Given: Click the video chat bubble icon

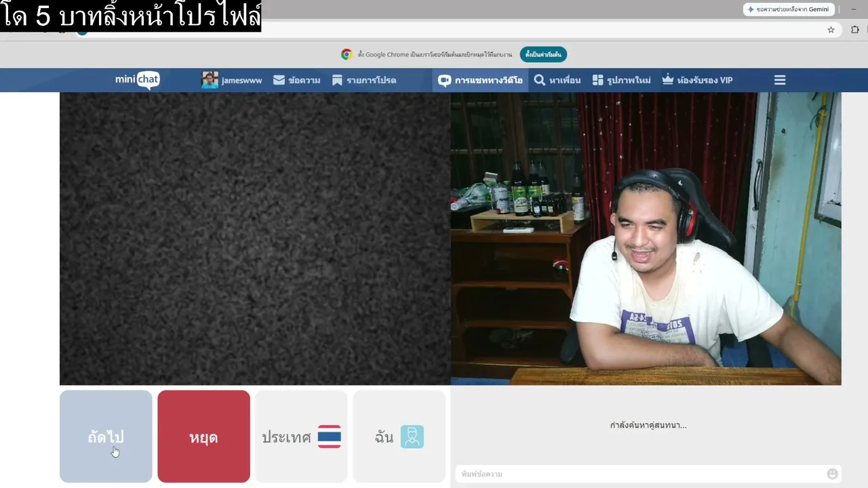Looking at the screenshot, I should click(444, 80).
